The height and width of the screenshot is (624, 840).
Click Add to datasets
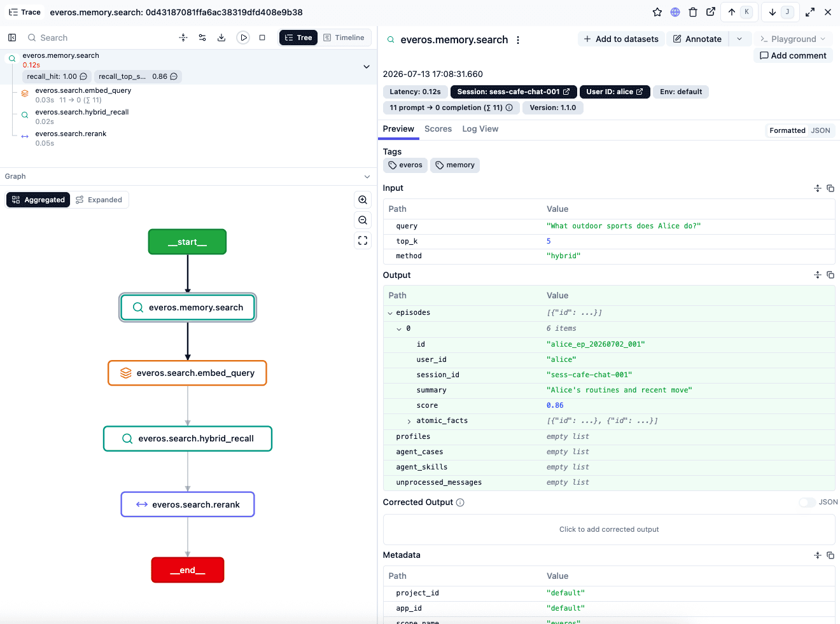click(x=621, y=39)
